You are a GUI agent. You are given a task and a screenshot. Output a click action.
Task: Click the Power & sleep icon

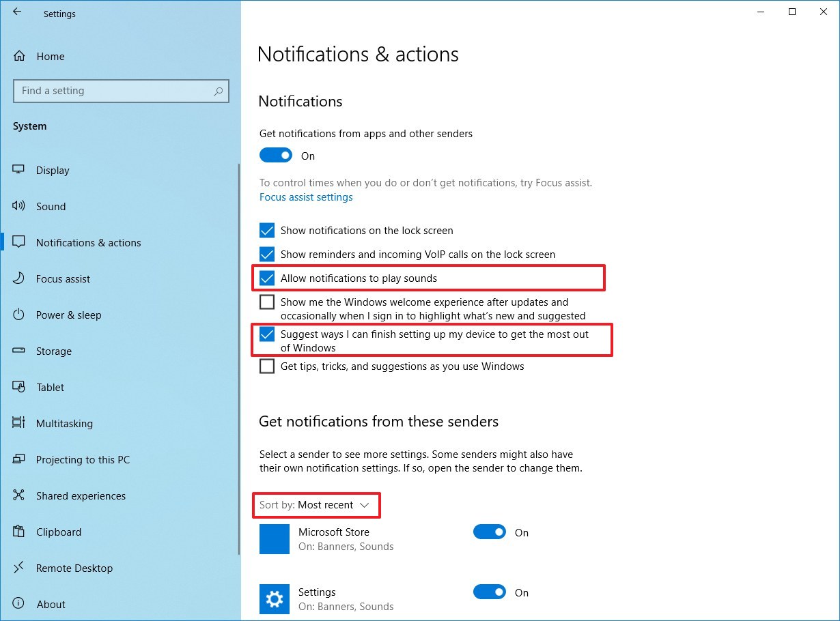[x=19, y=315]
